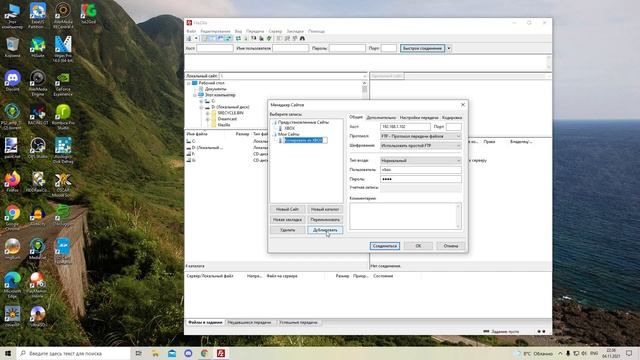
Task: Open the Помощь menu
Action: point(316,31)
